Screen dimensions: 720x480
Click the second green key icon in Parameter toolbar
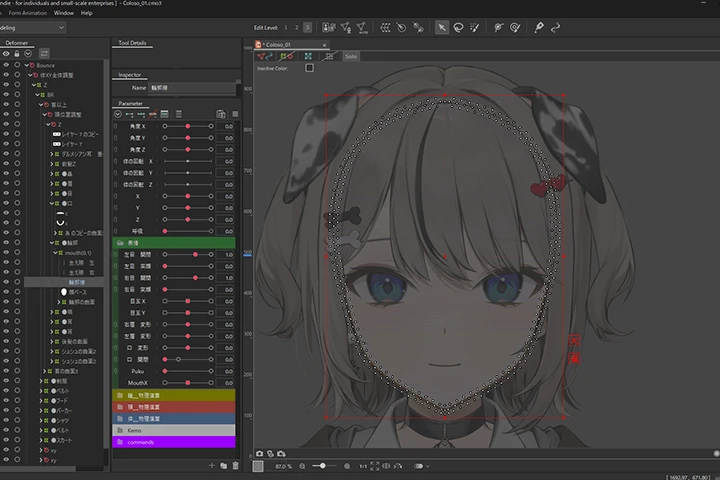pyautogui.click(x=141, y=114)
